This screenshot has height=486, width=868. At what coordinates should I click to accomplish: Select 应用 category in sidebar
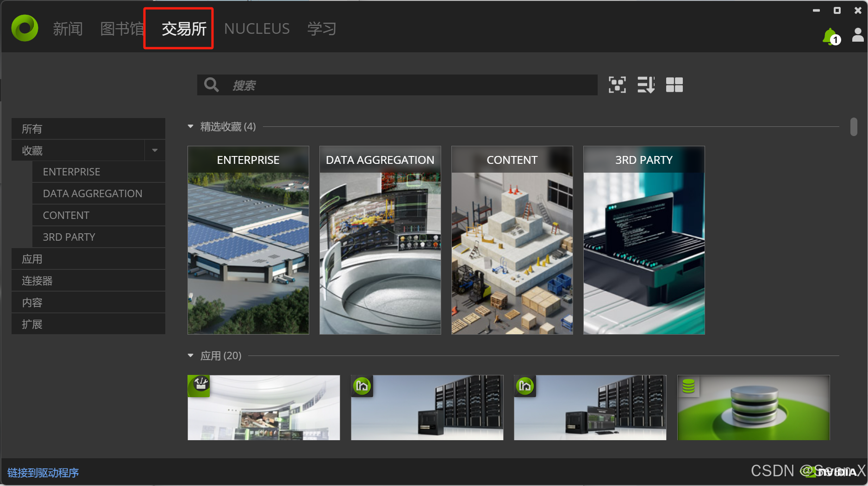pyautogui.click(x=88, y=259)
